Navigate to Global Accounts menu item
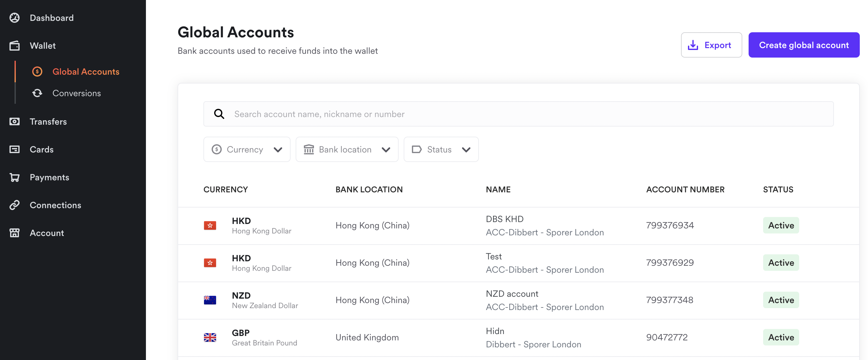868x360 pixels. [x=86, y=71]
